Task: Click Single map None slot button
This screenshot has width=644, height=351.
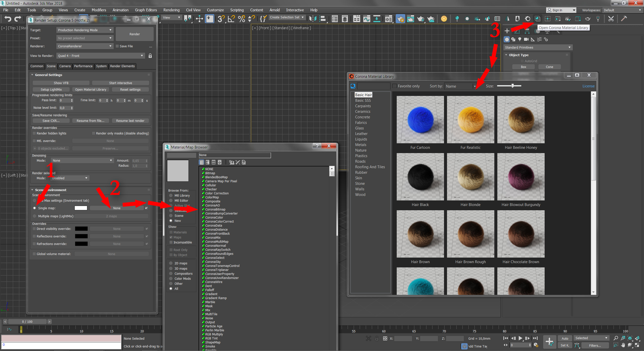Action: [117, 208]
